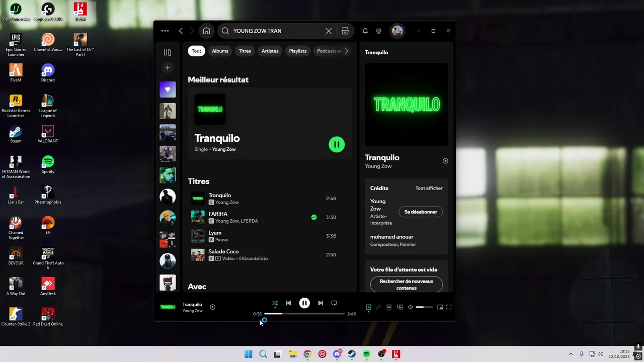Adjust the volume slider

coord(424,307)
